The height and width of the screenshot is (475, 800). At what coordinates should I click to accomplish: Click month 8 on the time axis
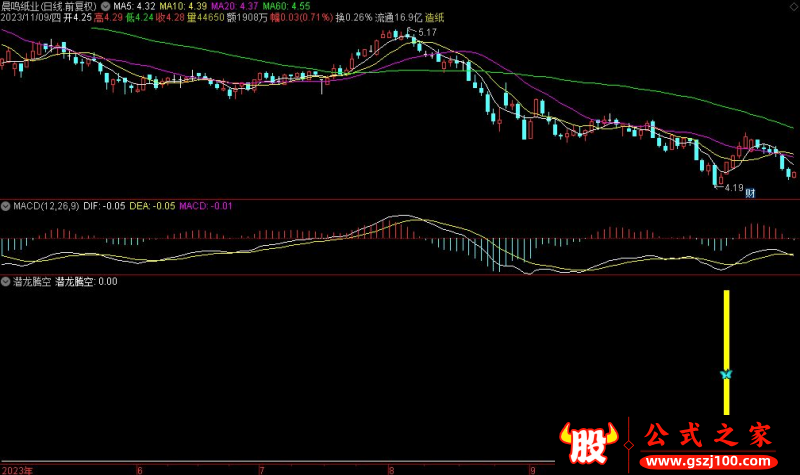coord(390,469)
